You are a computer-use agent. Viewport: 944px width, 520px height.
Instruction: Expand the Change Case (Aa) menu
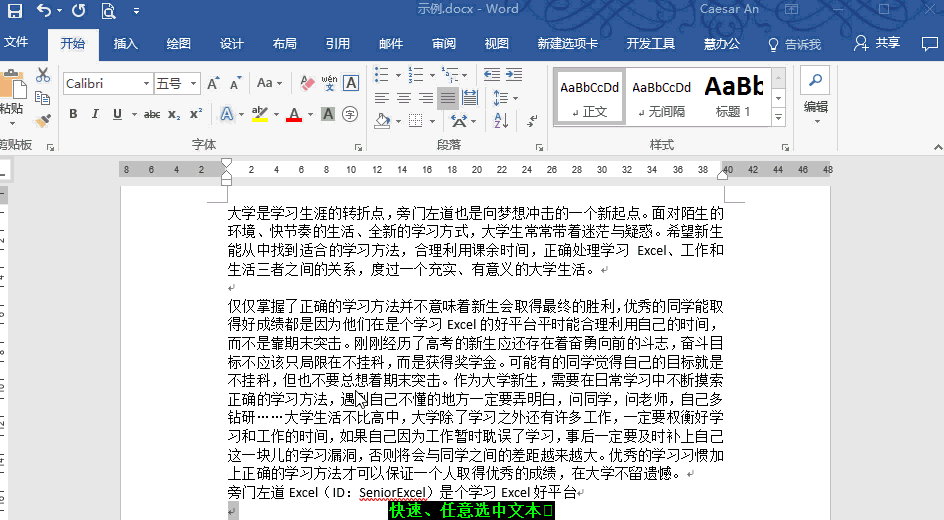pos(269,83)
